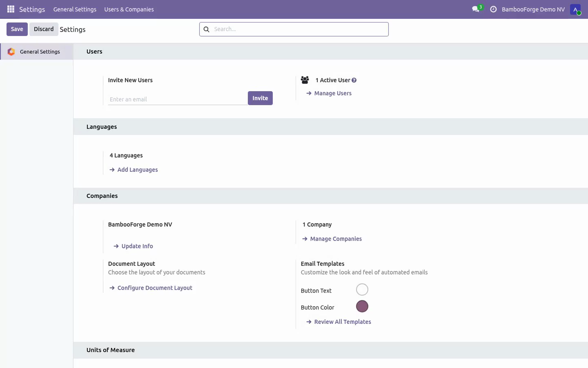The image size is (588, 368).
Task: Save the settings
Action: [x=17, y=29]
